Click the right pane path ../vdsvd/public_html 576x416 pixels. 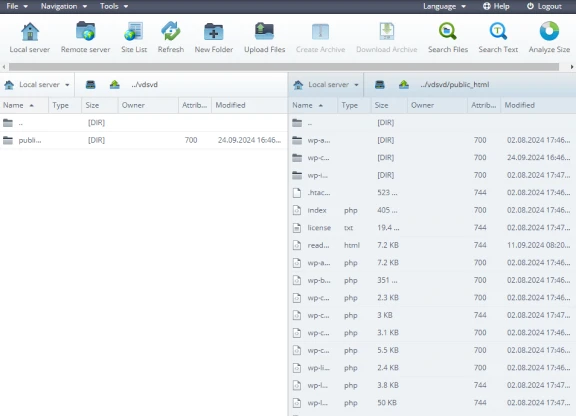[x=455, y=85]
